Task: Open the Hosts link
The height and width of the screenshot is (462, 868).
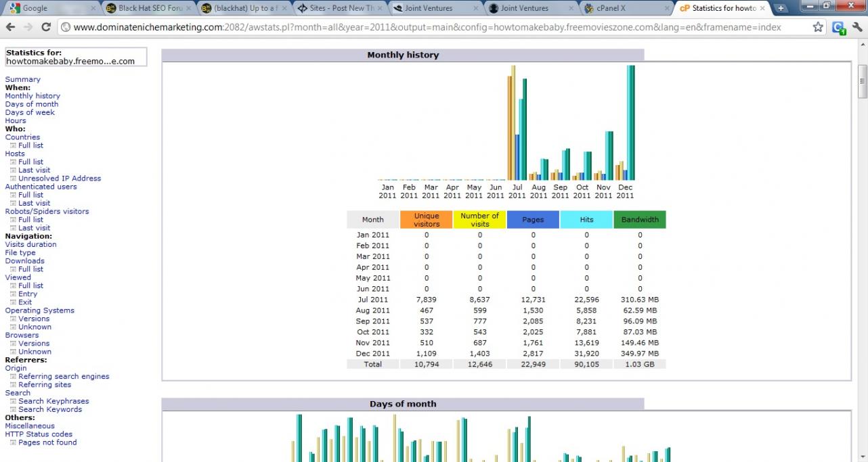Action: [x=15, y=154]
